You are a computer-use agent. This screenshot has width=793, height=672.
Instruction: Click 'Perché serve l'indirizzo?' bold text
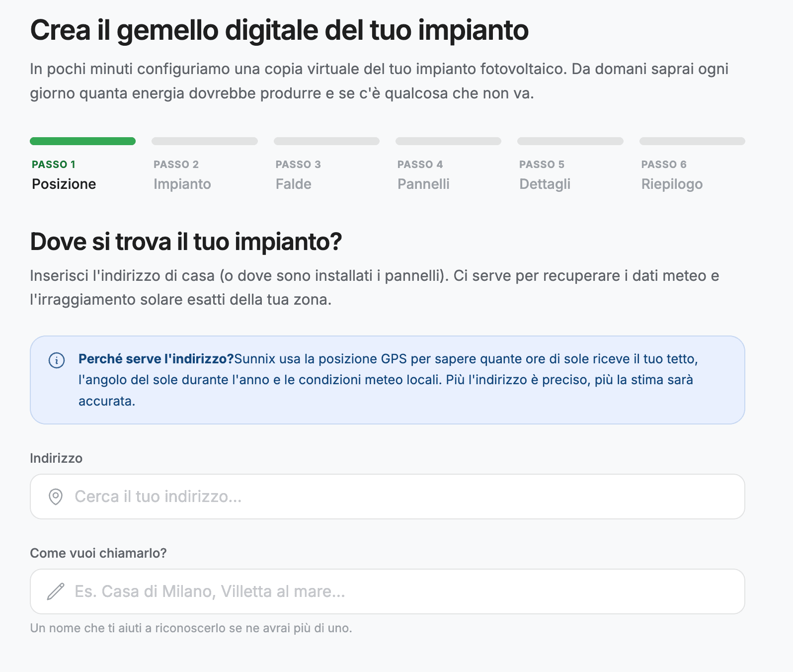(156, 359)
